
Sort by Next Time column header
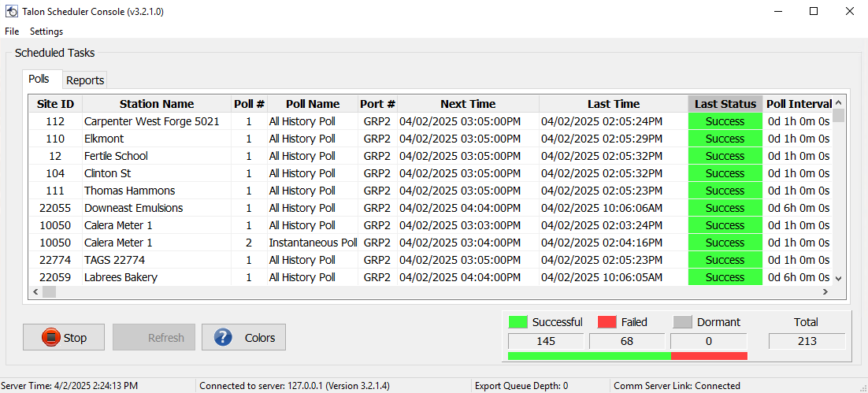point(469,103)
